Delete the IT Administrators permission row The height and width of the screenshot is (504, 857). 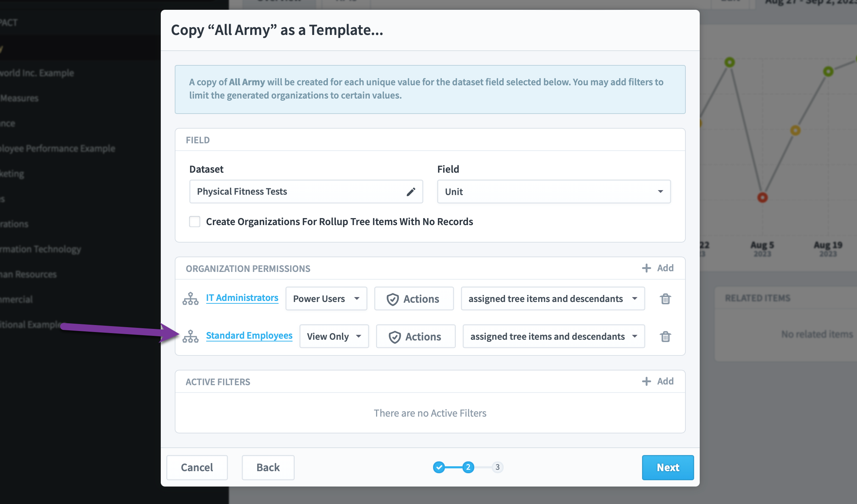point(665,299)
